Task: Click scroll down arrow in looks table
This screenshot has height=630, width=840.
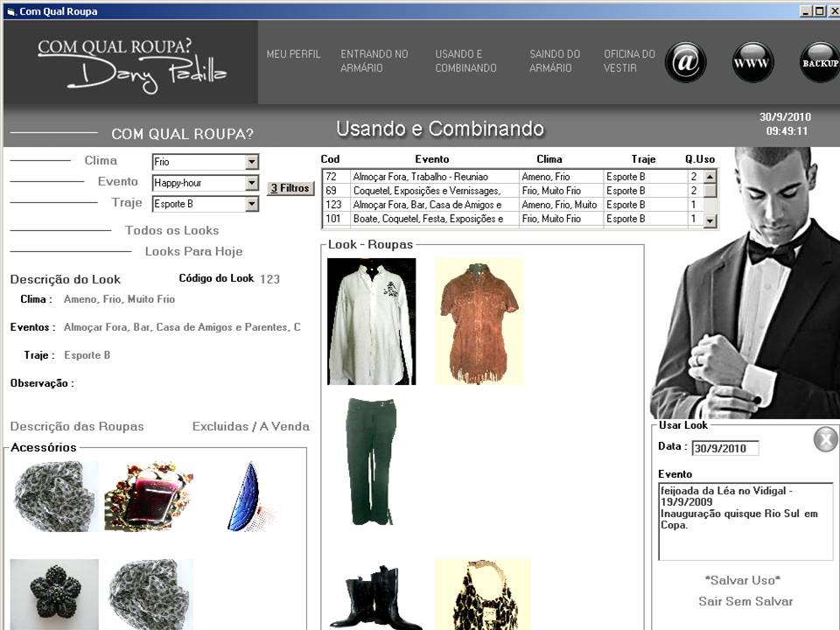Action: pyautogui.click(x=710, y=220)
